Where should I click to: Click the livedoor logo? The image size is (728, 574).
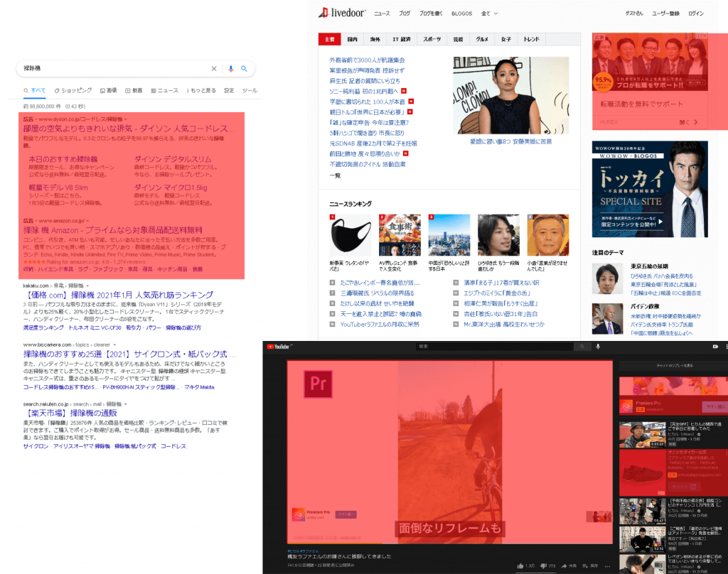click(342, 13)
